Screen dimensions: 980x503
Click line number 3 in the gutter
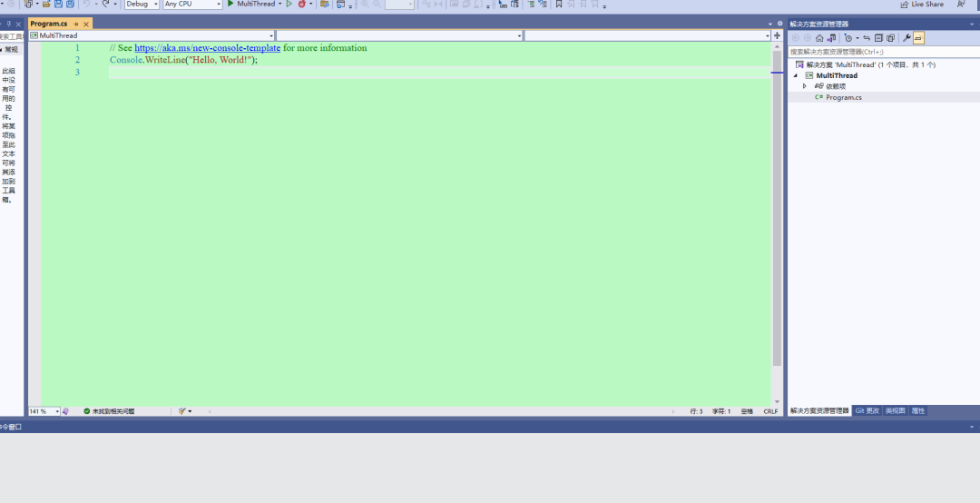[77, 73]
